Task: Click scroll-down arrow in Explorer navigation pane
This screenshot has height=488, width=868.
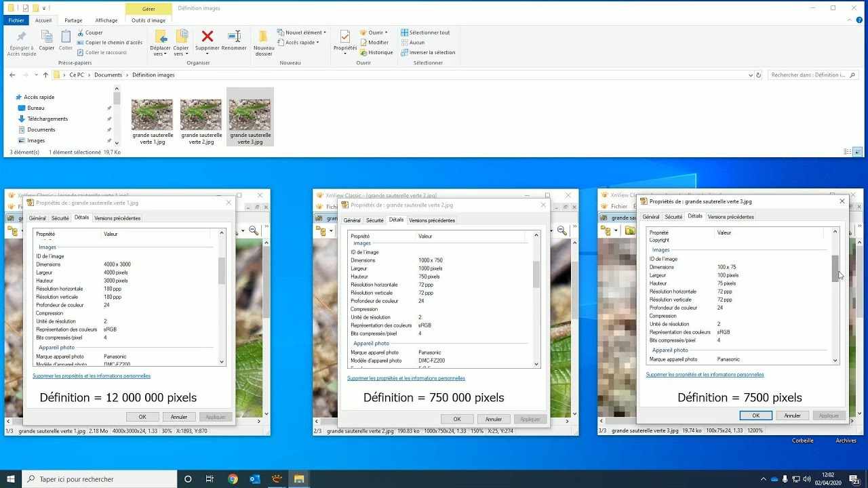Action: coord(117,142)
